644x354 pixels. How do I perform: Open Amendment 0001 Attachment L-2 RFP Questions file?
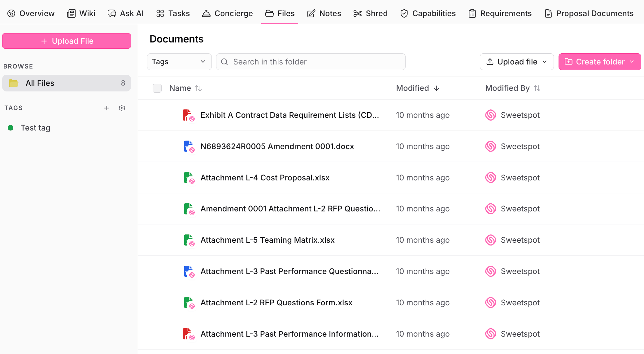pos(290,209)
